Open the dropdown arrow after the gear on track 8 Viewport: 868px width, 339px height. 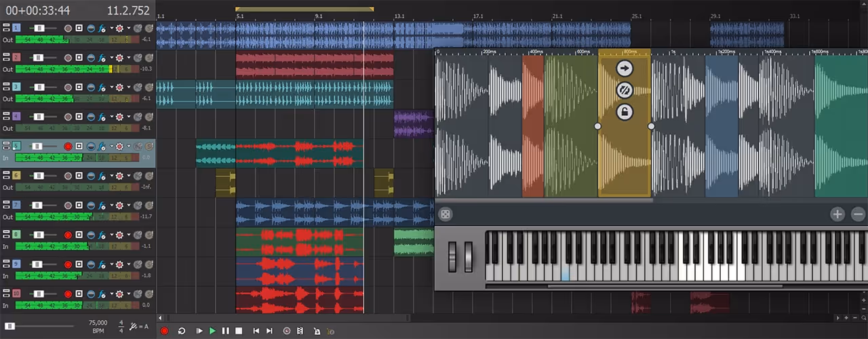[129, 235]
